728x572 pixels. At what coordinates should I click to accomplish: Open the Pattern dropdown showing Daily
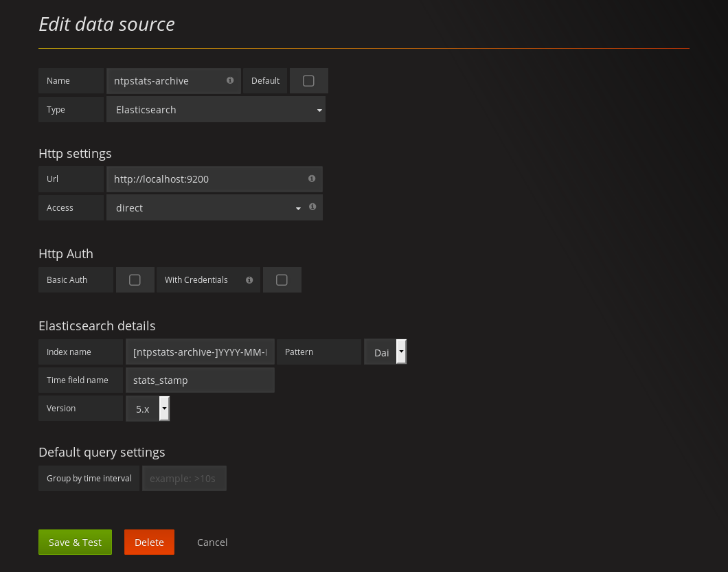[385, 352]
